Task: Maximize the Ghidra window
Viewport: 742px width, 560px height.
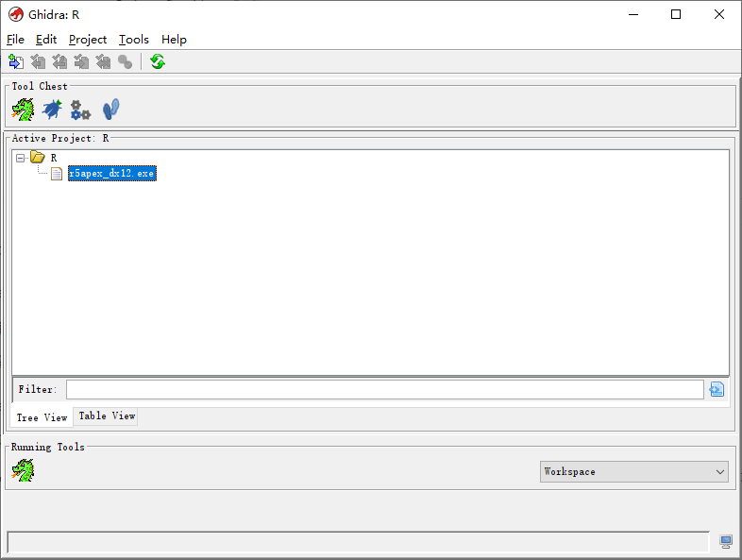Action: [x=676, y=14]
